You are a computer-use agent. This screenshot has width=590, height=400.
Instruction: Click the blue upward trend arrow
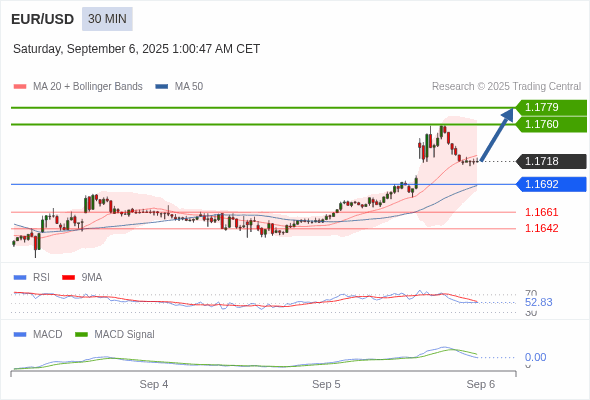[x=497, y=135]
